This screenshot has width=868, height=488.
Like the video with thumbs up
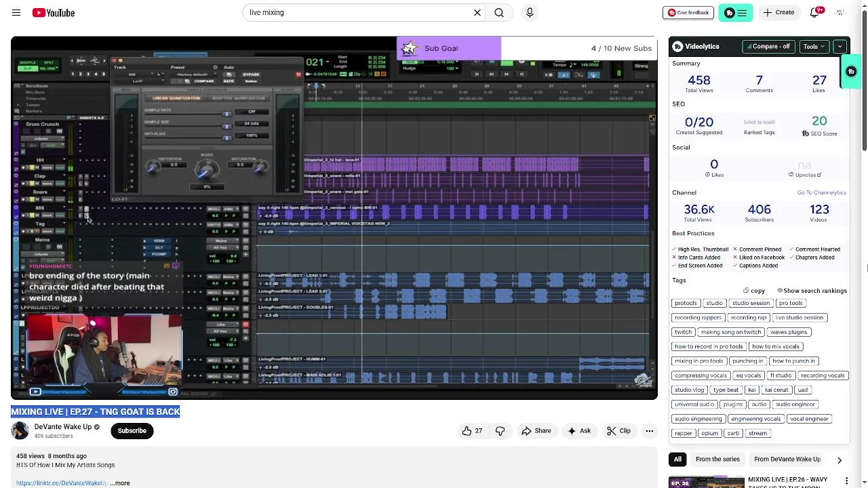coord(472,431)
